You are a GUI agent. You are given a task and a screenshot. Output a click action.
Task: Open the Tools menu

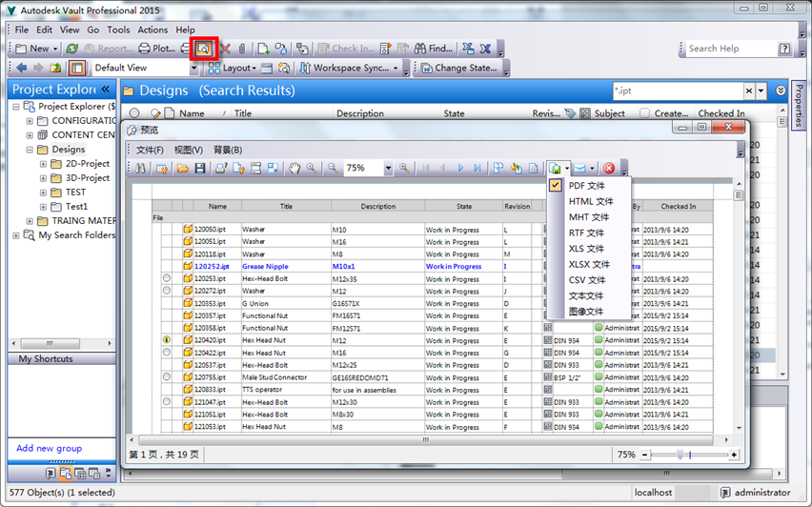point(118,30)
